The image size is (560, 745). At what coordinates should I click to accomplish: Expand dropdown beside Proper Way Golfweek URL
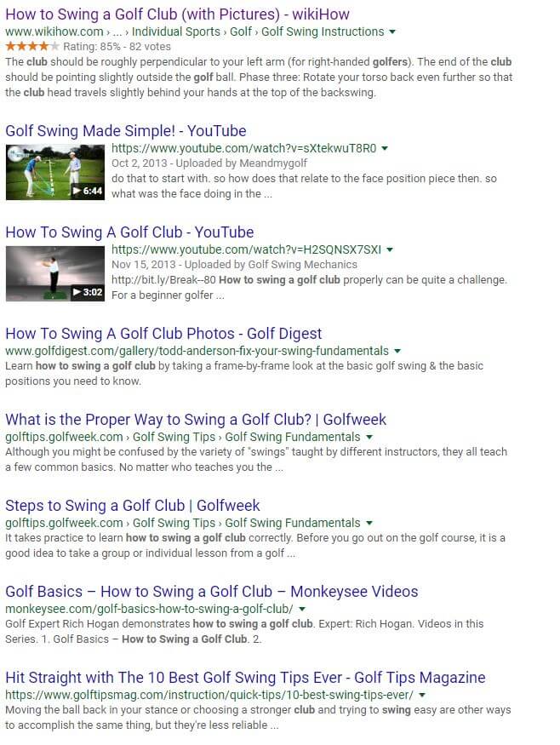[x=369, y=437]
